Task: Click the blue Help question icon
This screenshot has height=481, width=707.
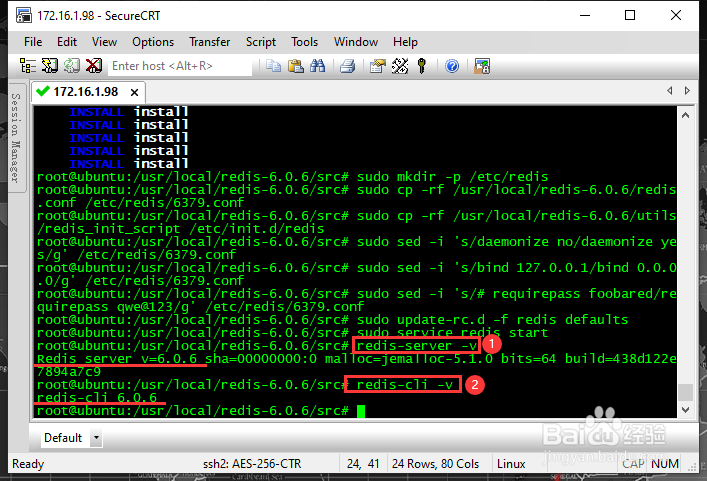Action: (x=452, y=66)
